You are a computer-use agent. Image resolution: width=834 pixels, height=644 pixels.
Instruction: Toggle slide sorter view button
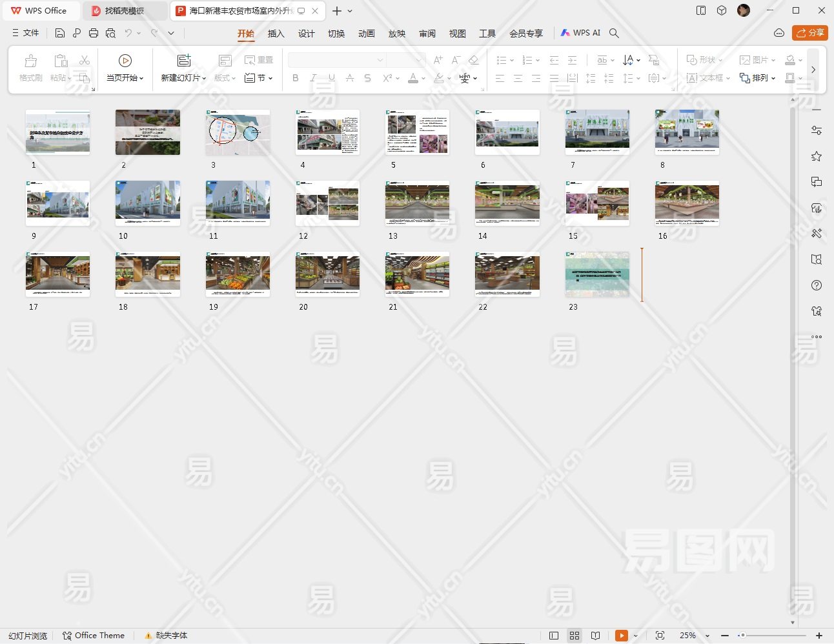tap(575, 636)
